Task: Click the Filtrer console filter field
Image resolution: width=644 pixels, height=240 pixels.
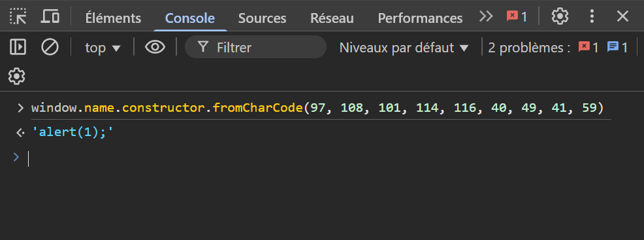Action: click(x=255, y=47)
